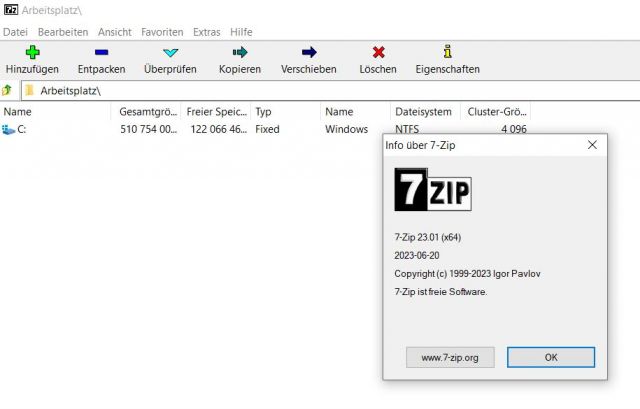Click the C: drive icon
Viewport: 640px width, 409px height.
pyautogui.click(x=8, y=130)
